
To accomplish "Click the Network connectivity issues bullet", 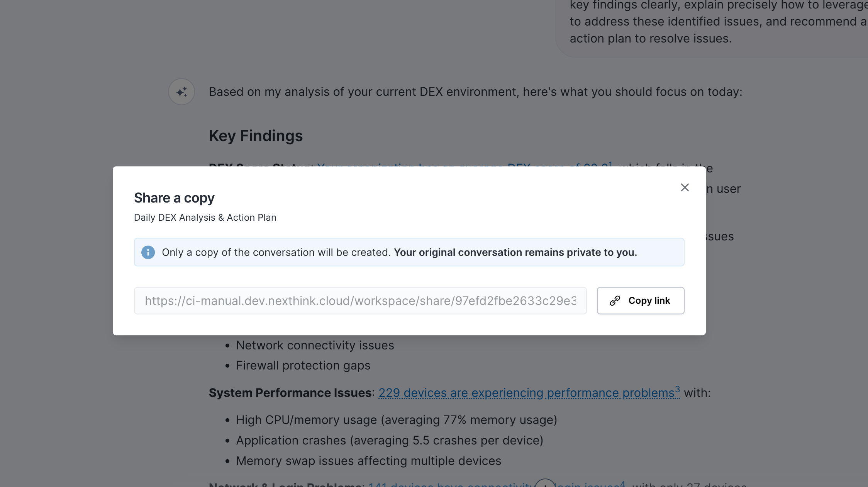I will tap(315, 345).
